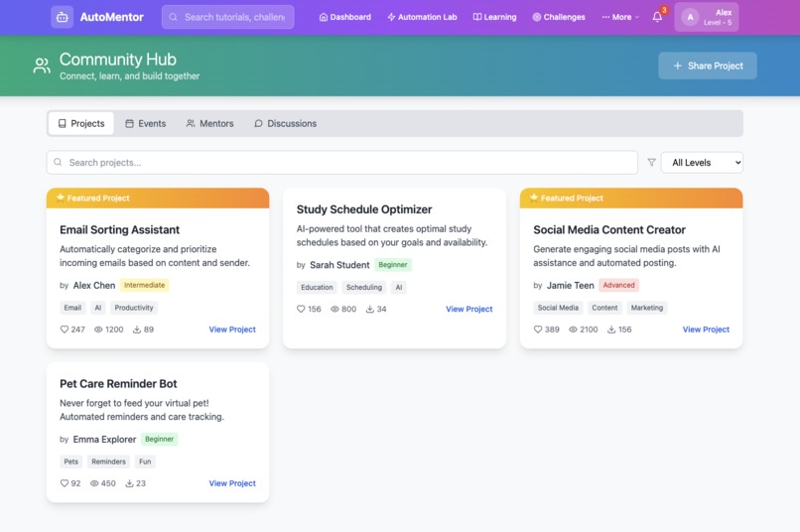Select the Projects tab

(81, 123)
